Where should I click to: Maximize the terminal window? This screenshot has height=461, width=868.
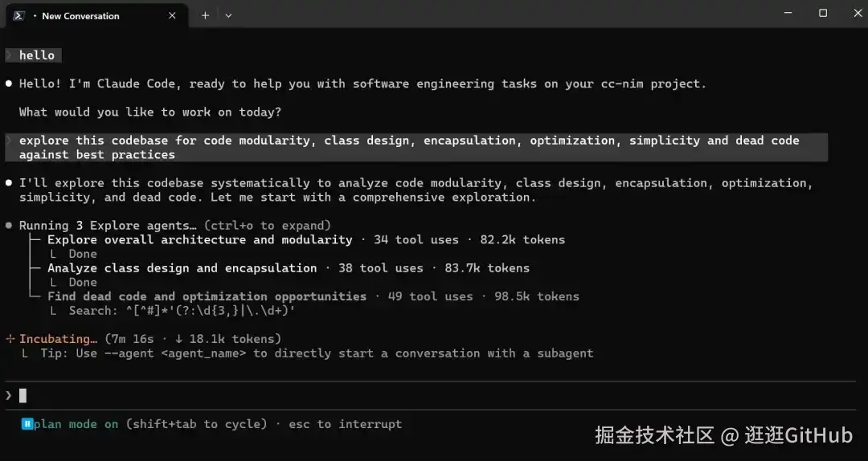[x=822, y=14]
